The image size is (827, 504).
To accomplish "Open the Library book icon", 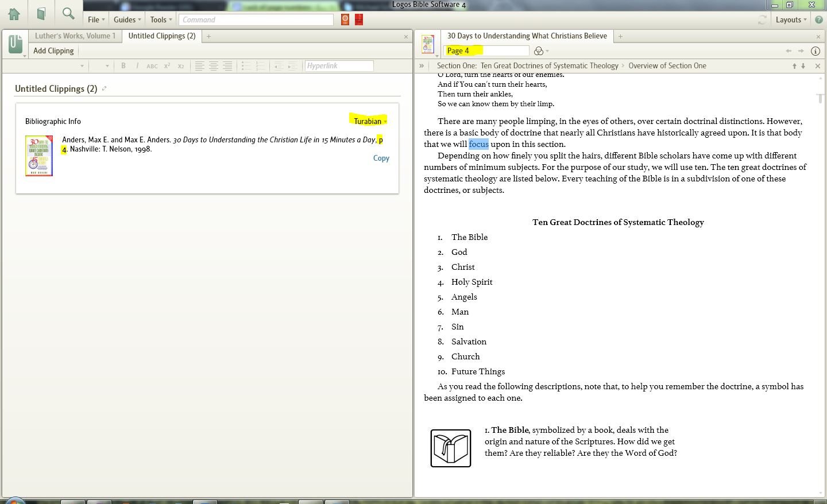I will pyautogui.click(x=41, y=14).
